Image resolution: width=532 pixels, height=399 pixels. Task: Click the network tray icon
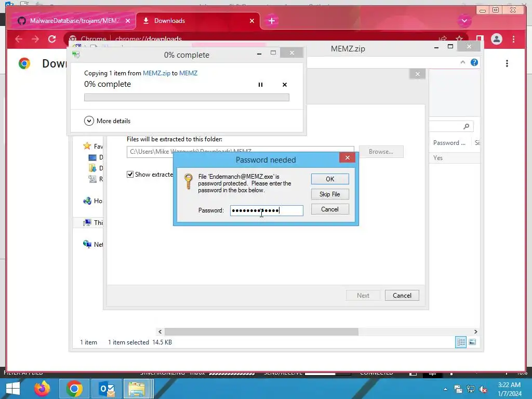click(x=471, y=389)
